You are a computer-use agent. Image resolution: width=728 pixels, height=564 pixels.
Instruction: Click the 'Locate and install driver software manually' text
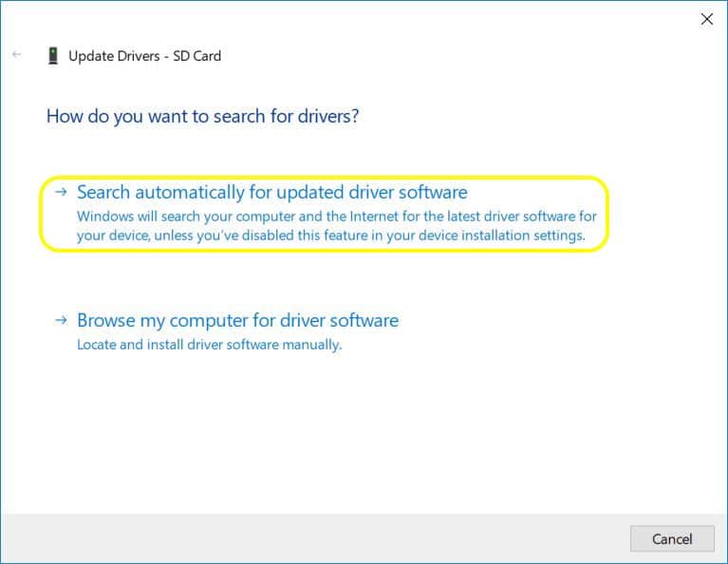[x=209, y=345]
